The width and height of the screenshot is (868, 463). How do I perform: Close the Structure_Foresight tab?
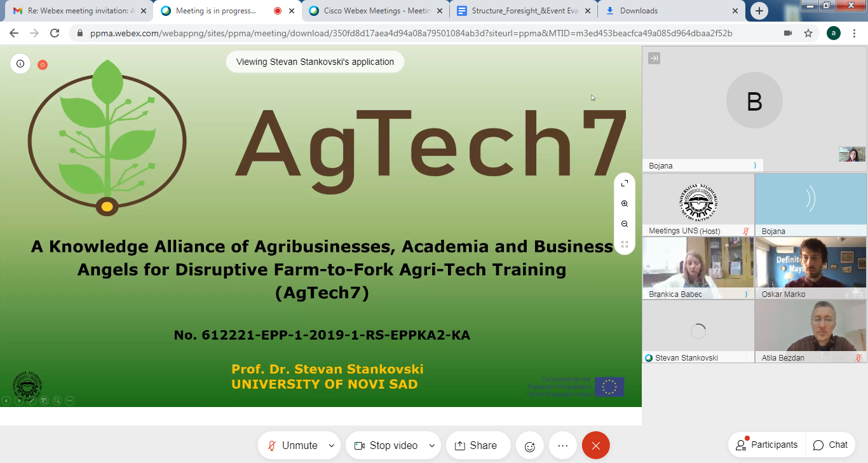(x=587, y=11)
